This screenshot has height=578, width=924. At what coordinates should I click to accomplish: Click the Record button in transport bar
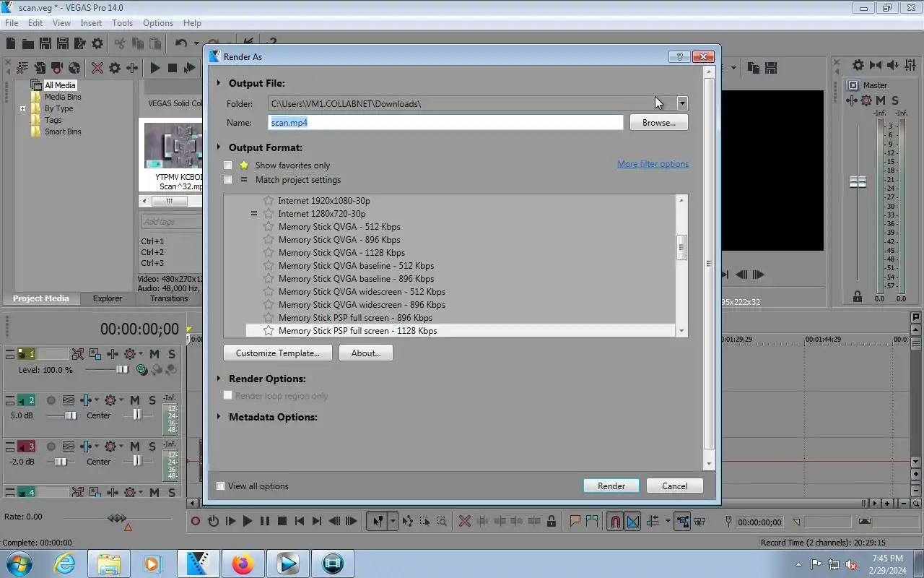coord(196,521)
